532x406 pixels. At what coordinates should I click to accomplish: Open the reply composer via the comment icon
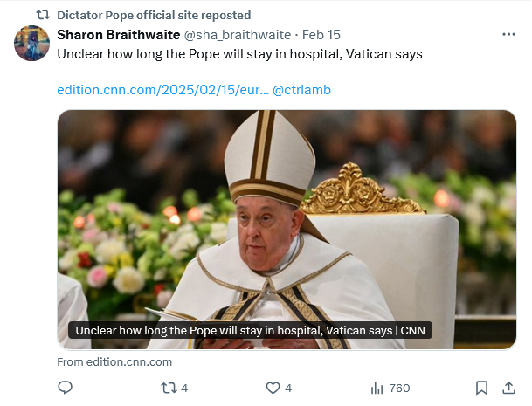(65, 388)
